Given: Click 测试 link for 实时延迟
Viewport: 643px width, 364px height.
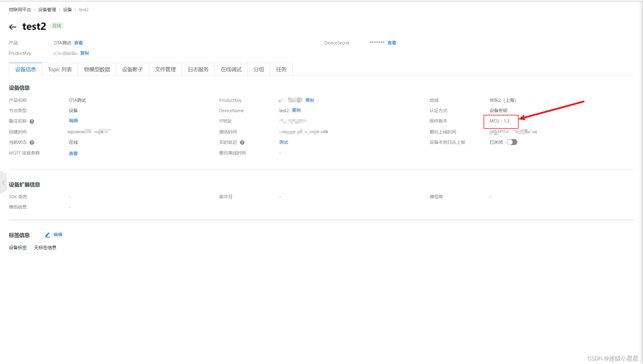Looking at the screenshot, I should [x=284, y=142].
